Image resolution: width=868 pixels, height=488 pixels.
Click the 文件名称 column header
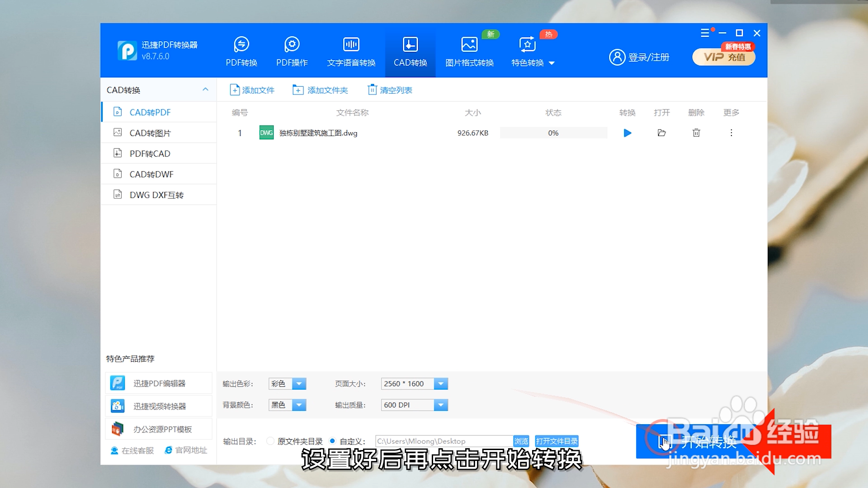click(x=352, y=113)
